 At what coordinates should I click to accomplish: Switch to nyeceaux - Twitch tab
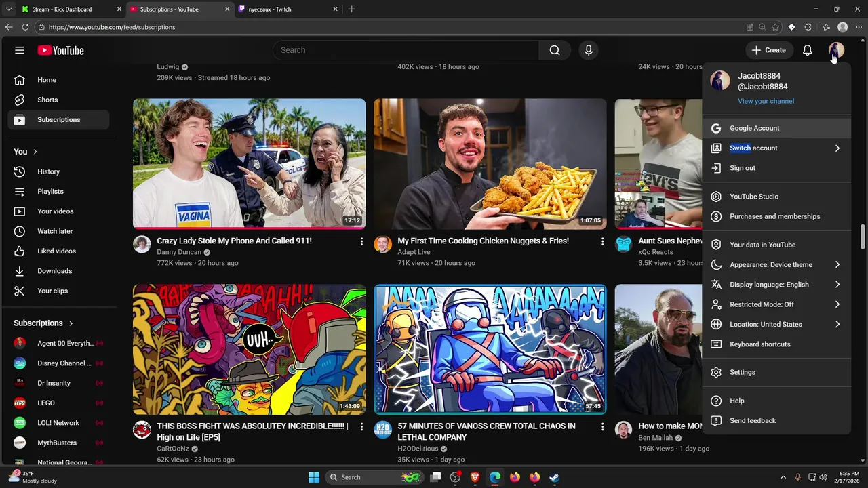coord(288,9)
